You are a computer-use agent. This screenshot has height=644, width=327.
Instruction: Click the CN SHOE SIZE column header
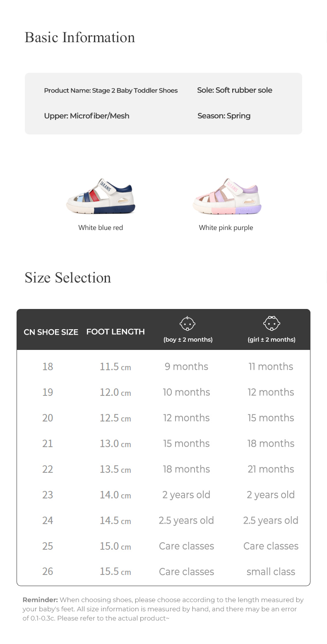(x=51, y=332)
